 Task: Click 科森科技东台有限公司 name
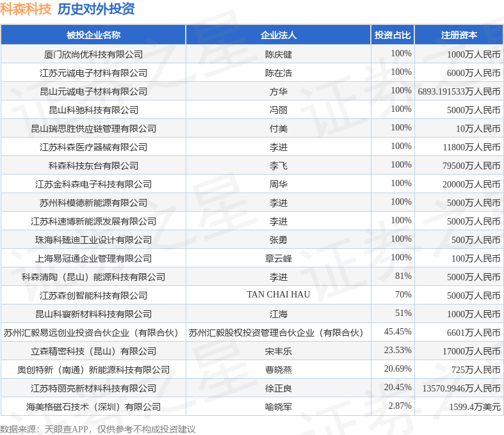(93, 166)
